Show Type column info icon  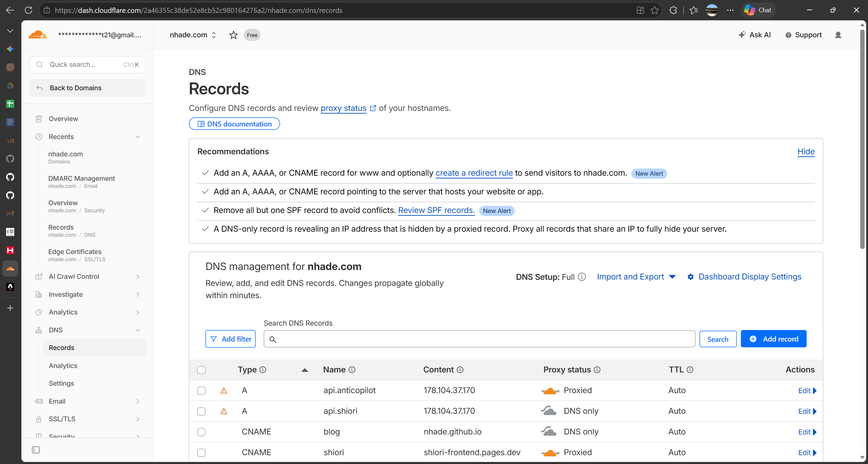tap(263, 370)
